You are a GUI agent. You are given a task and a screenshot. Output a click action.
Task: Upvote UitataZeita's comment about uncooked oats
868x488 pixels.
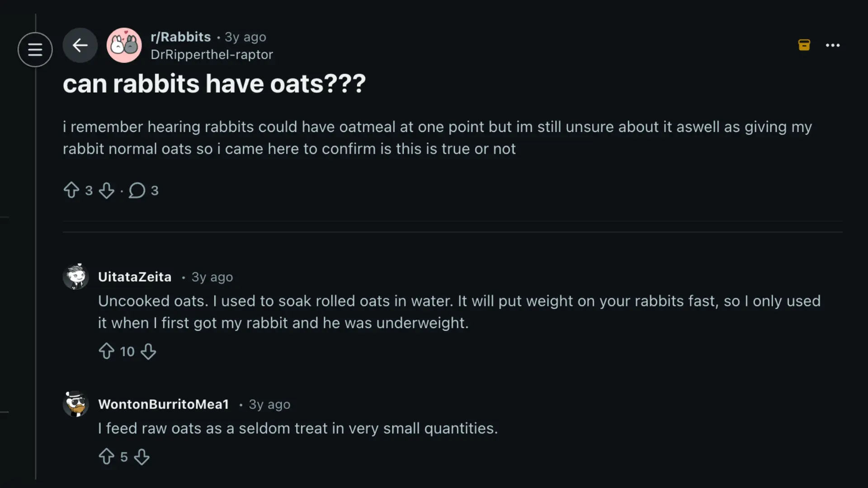pos(106,351)
